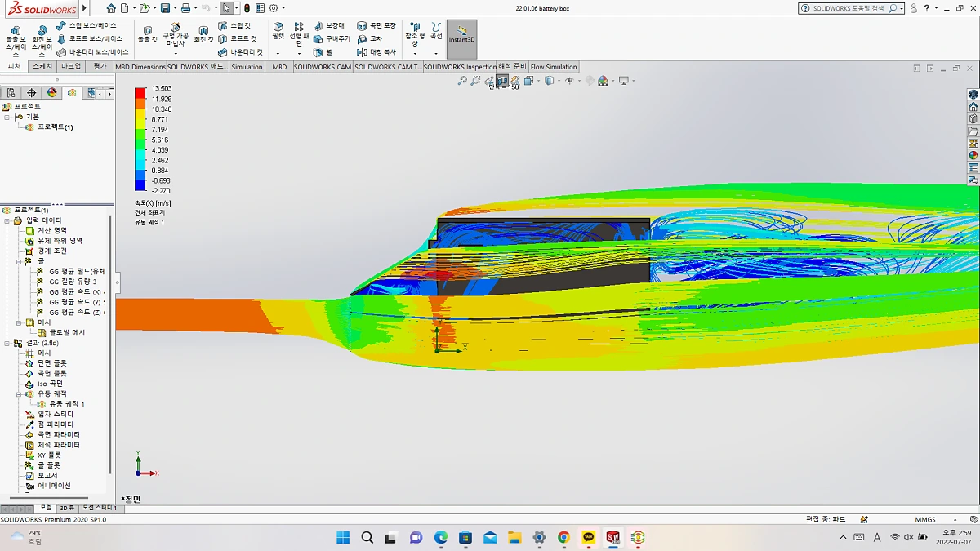Click the Print icon in the title toolbar
980x551 pixels.
[x=185, y=8]
